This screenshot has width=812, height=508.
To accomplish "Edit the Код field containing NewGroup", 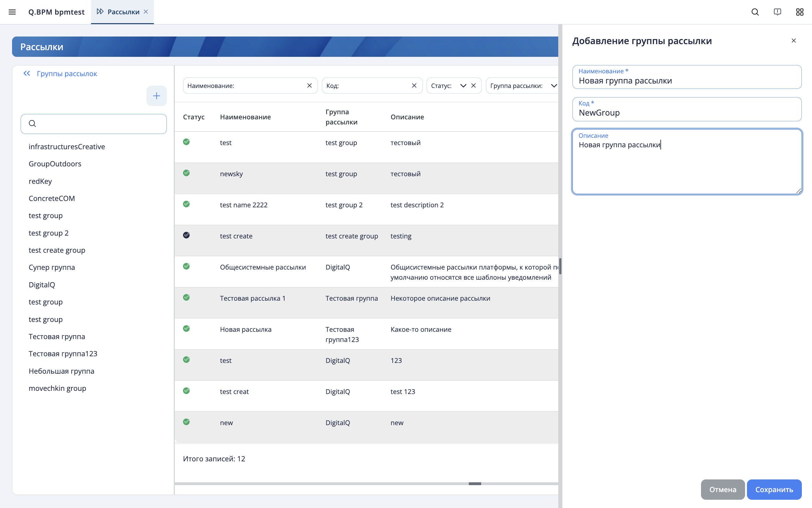I will tap(687, 109).
